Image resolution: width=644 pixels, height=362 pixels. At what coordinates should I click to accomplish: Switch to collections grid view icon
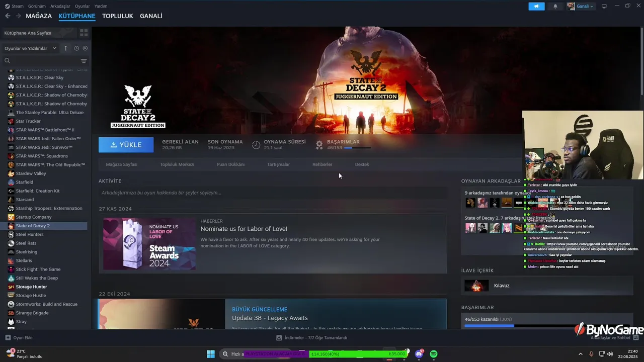click(84, 33)
